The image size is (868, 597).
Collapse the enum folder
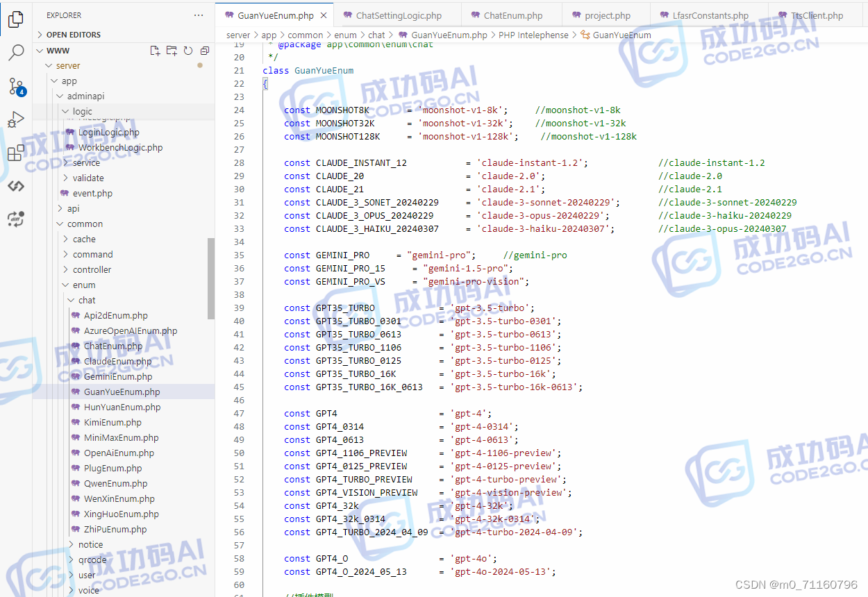tap(84, 285)
